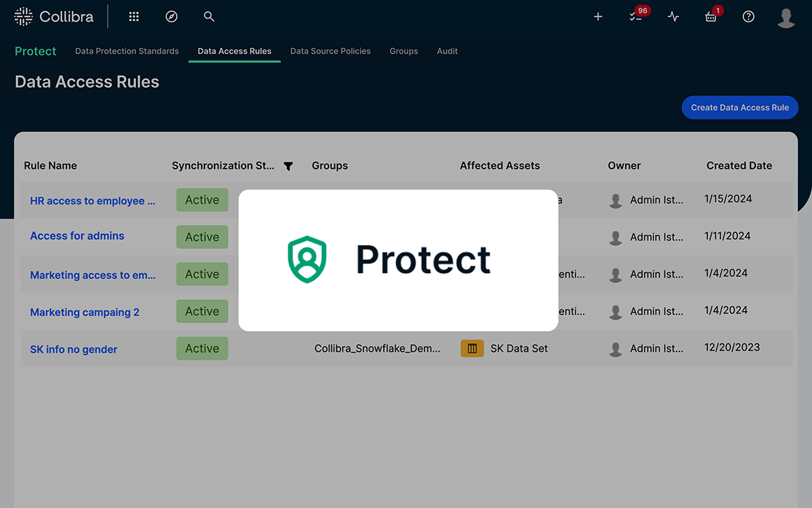Screen dimensions: 812x508
Task: Open the Audit tab
Action: pyautogui.click(x=447, y=51)
